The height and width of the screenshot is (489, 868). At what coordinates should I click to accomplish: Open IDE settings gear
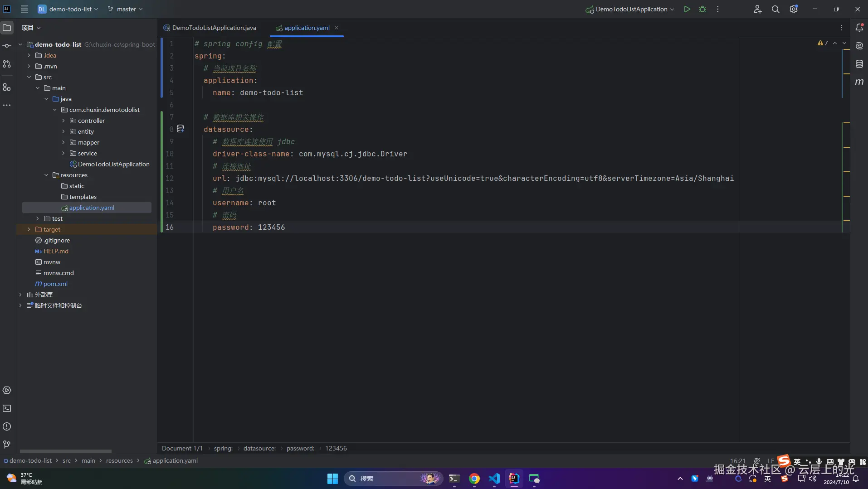(794, 9)
